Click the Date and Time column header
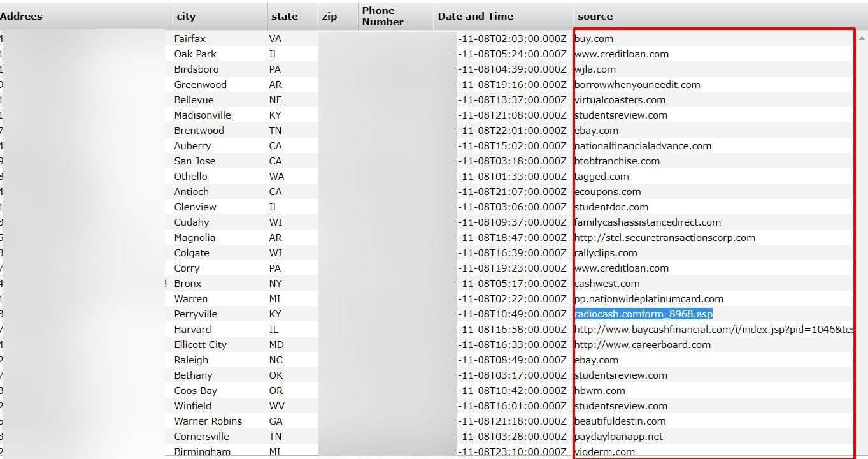The height and width of the screenshot is (459, 868). click(x=475, y=17)
